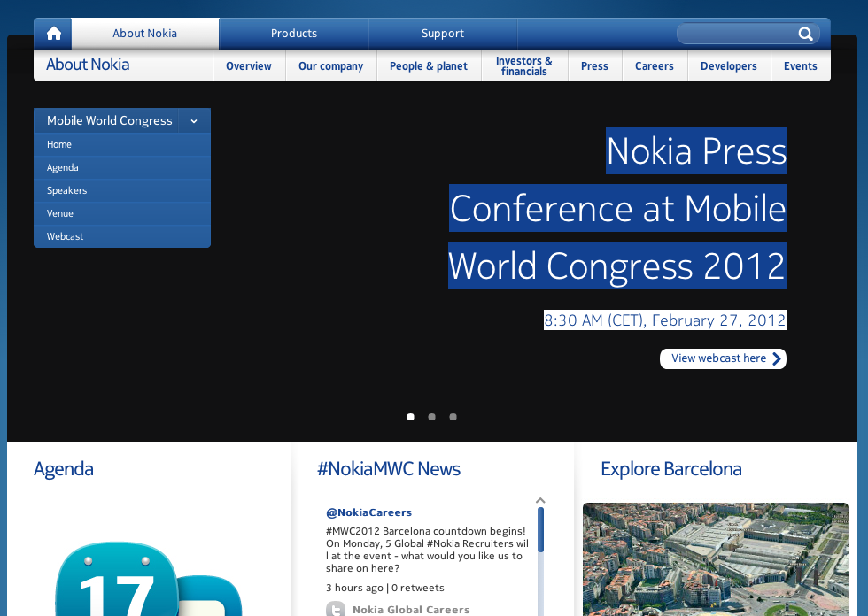Go to Developers section

click(728, 65)
